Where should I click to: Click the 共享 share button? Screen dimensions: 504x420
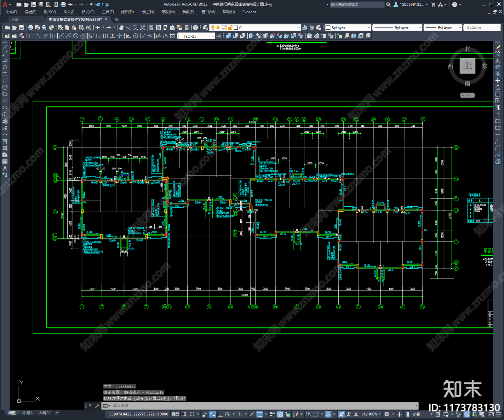tap(102, 4)
